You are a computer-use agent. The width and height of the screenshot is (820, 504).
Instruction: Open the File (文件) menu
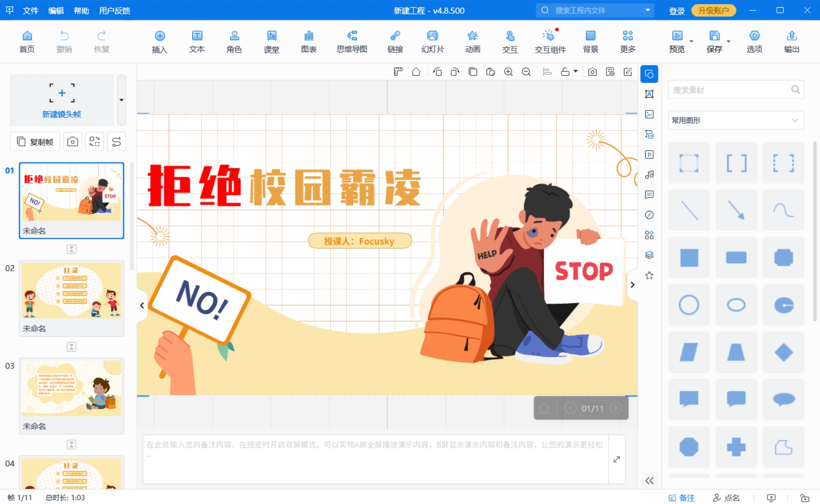click(x=30, y=10)
